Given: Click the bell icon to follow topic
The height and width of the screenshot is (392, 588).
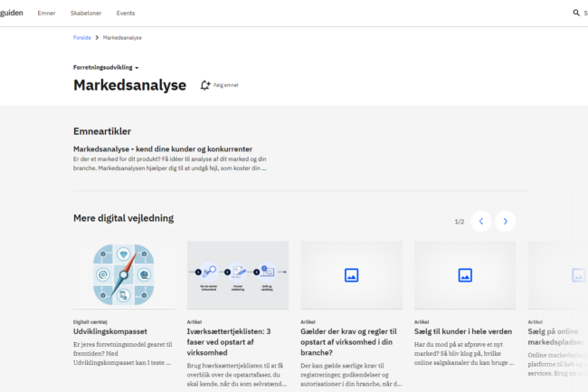Looking at the screenshot, I should point(205,85).
